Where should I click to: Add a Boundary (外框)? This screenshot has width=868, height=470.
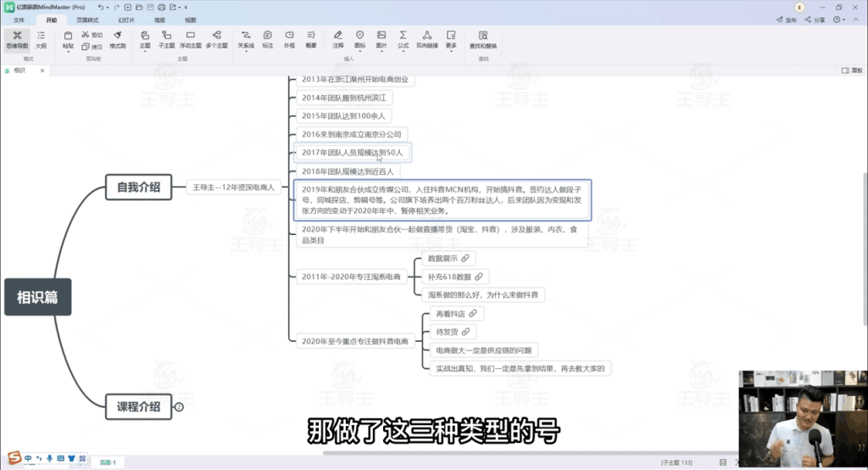(289, 39)
